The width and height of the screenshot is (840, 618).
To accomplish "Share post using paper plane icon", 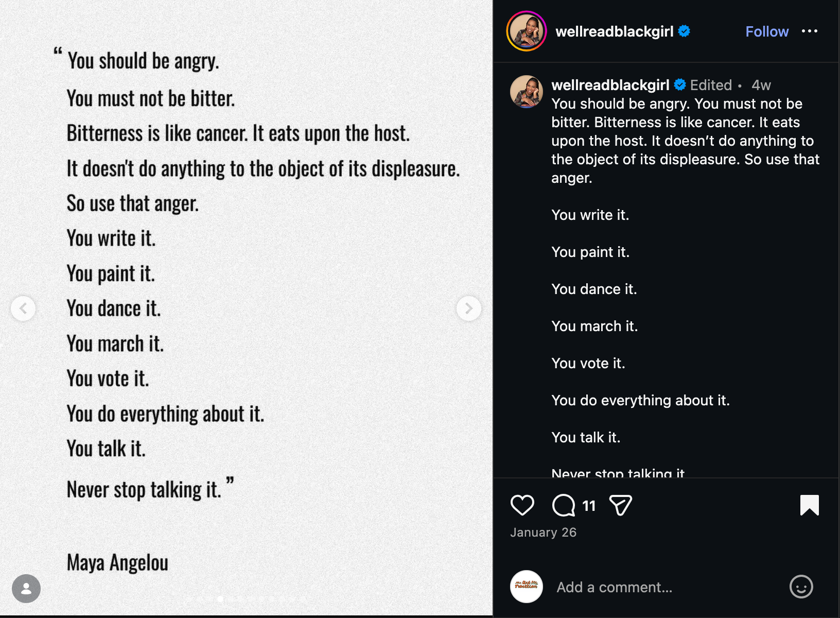I will tap(620, 505).
